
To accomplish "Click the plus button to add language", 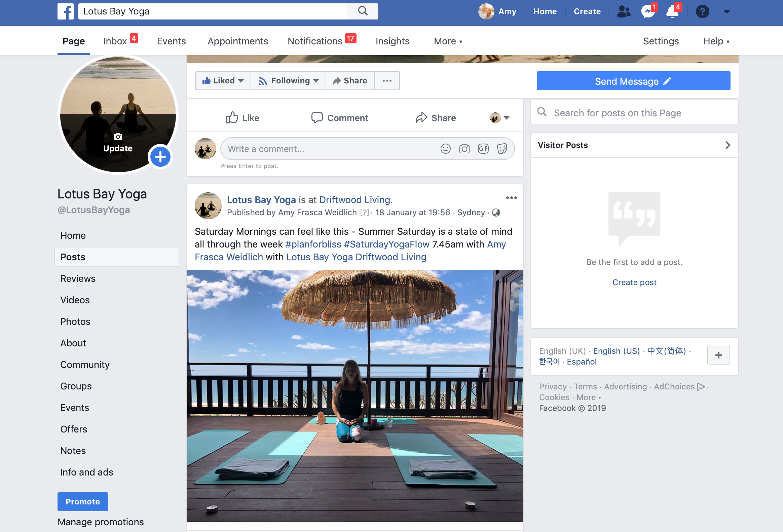I will tap(718, 355).
